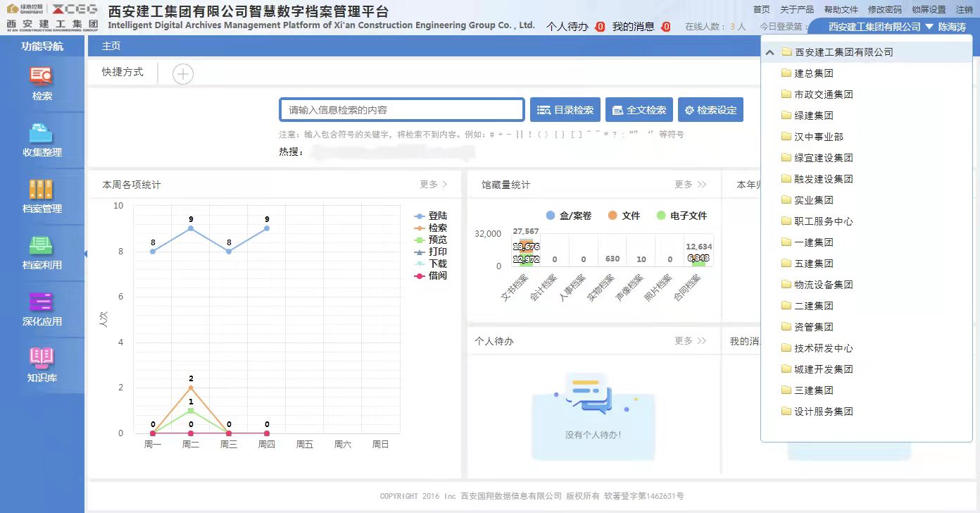Open the 知识库 book icon
The width and height of the screenshot is (980, 513).
[42, 358]
